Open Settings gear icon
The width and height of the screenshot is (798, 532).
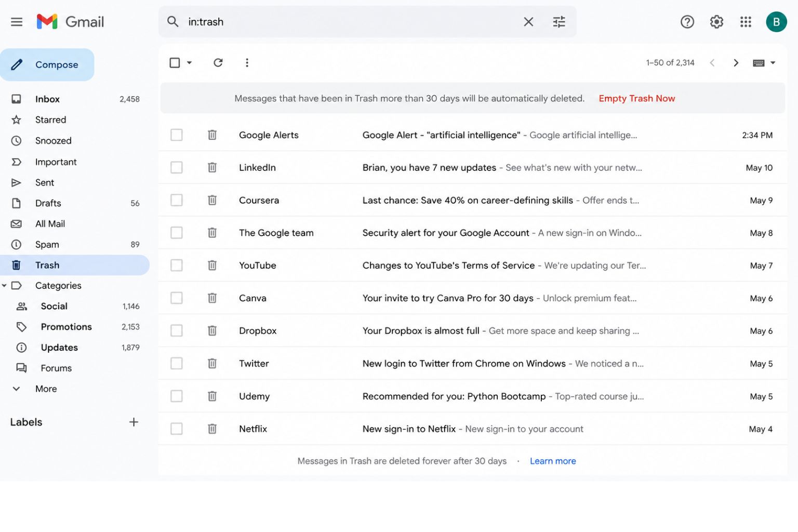click(x=716, y=22)
